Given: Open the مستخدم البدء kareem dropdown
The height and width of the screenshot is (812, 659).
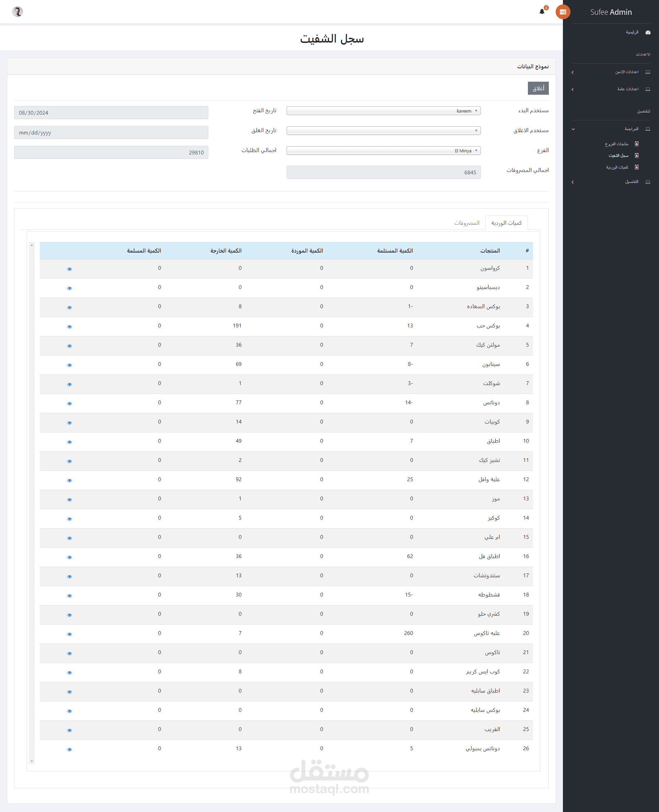Looking at the screenshot, I should click(x=383, y=111).
